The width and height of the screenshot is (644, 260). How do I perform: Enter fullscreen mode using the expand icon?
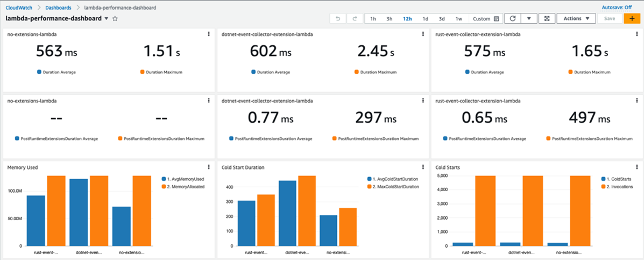(547, 19)
